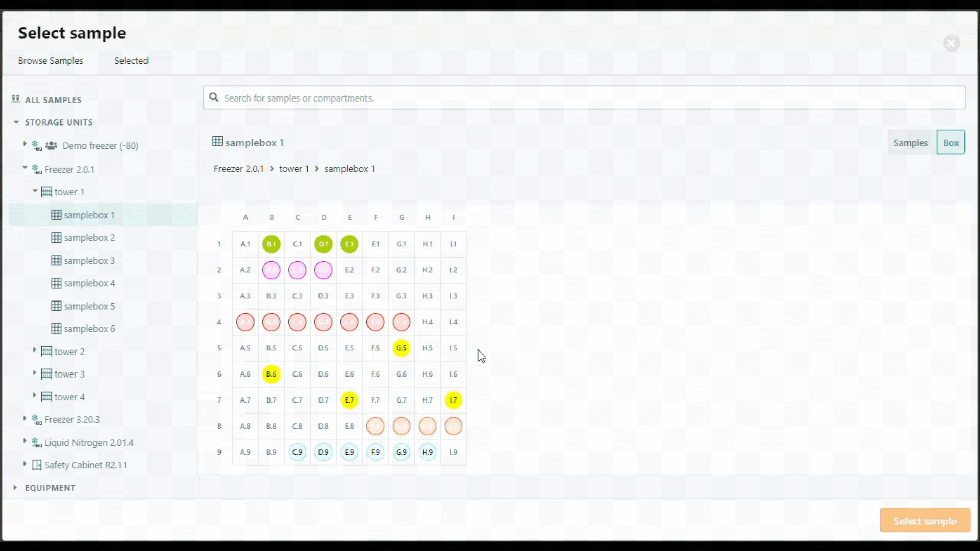Click the Safety Cabinet R2.11 icon

(37, 465)
